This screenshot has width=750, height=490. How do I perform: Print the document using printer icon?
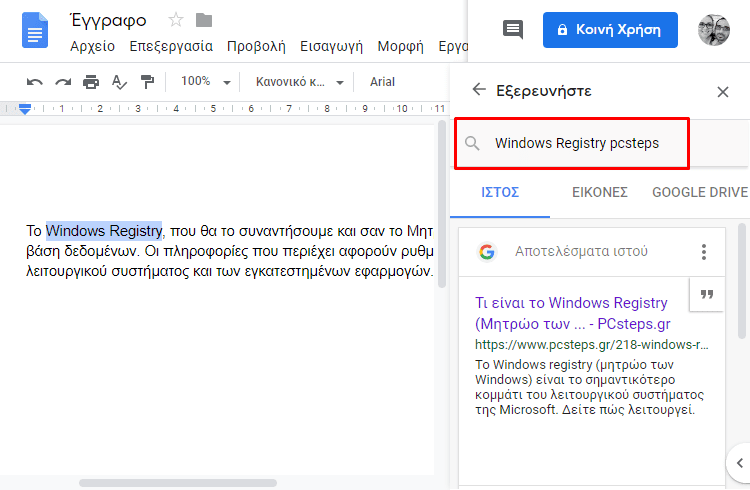point(91,82)
